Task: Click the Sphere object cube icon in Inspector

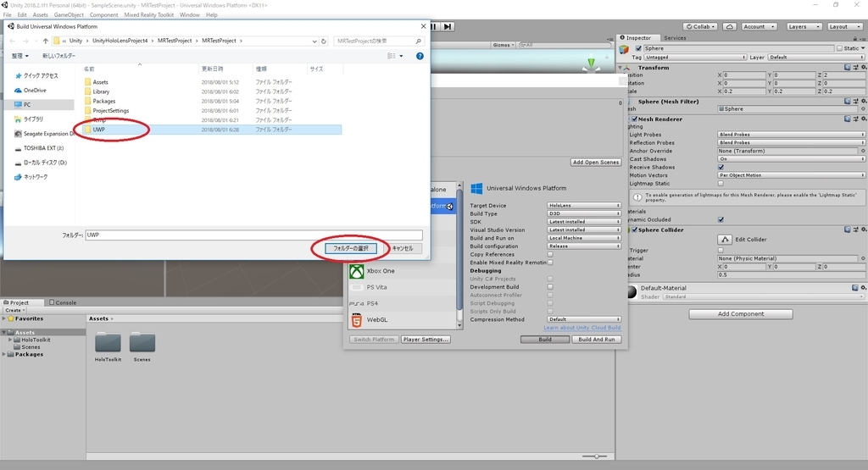Action: point(624,50)
